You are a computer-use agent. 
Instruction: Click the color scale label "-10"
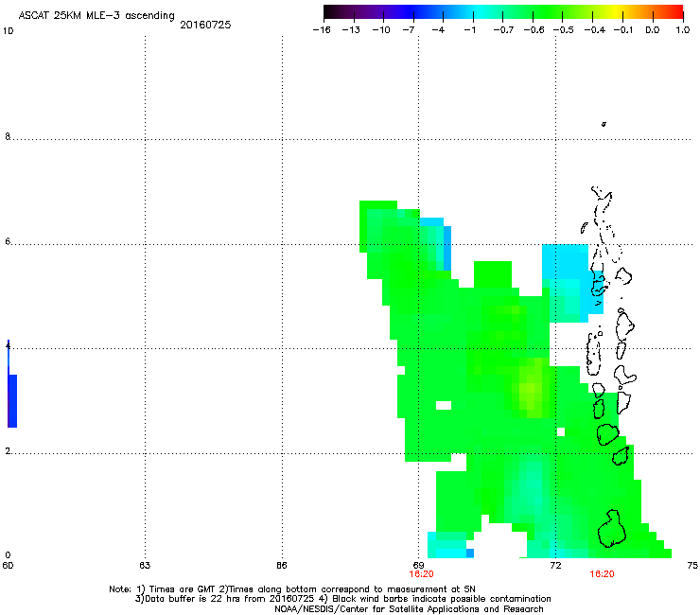click(x=381, y=30)
